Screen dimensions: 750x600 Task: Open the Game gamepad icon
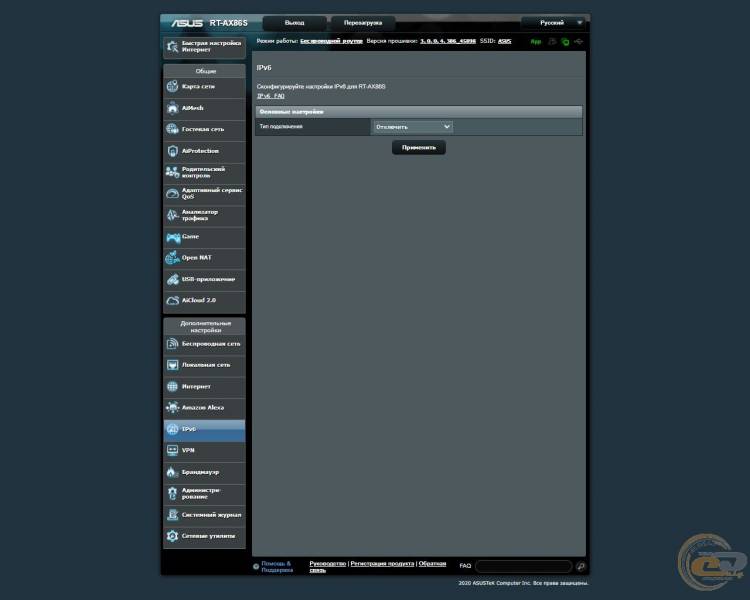pyautogui.click(x=173, y=237)
